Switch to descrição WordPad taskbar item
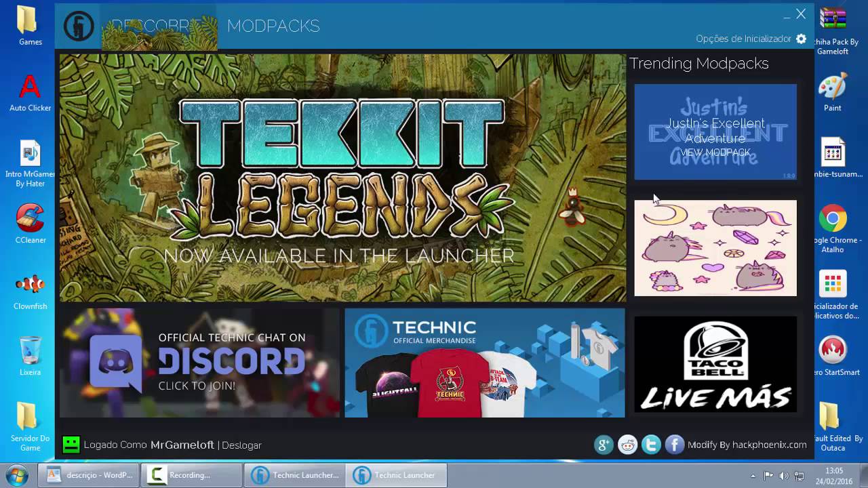868x488 pixels. pos(89,475)
